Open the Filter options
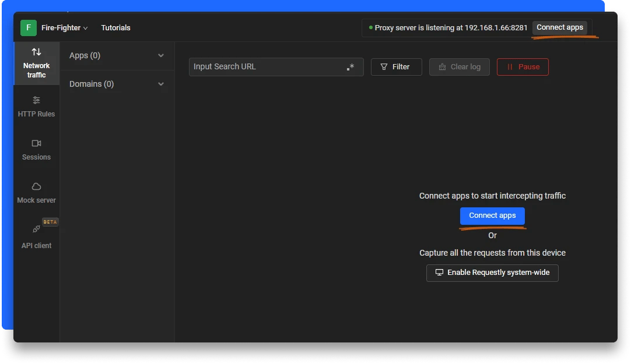This screenshot has width=631, height=364. click(x=396, y=67)
